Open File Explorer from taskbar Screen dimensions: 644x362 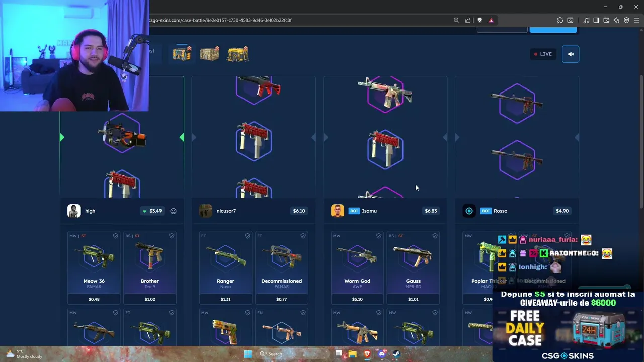click(353, 354)
